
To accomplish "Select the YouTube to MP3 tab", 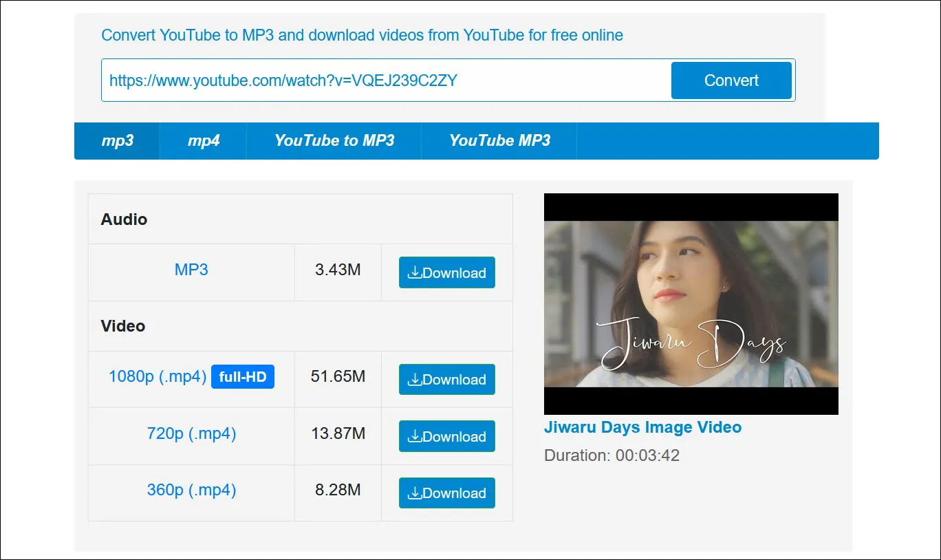I will click(334, 140).
